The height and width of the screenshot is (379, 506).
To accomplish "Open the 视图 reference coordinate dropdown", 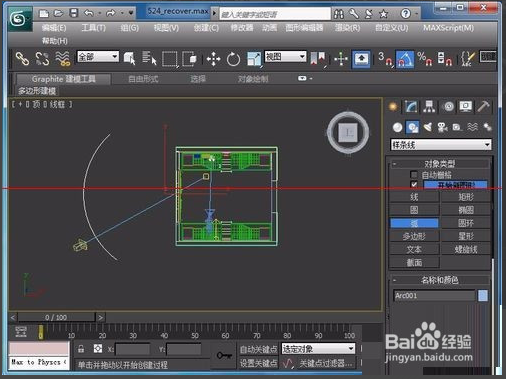I will pos(285,57).
